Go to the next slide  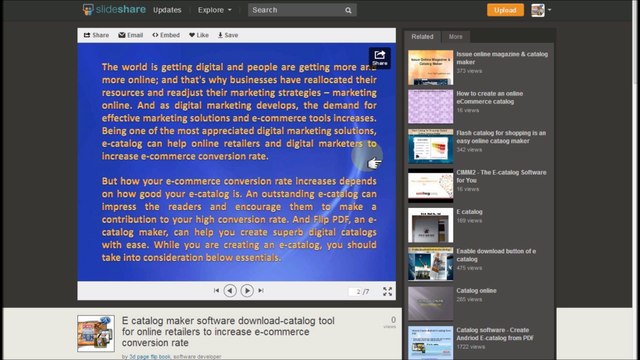247,291
